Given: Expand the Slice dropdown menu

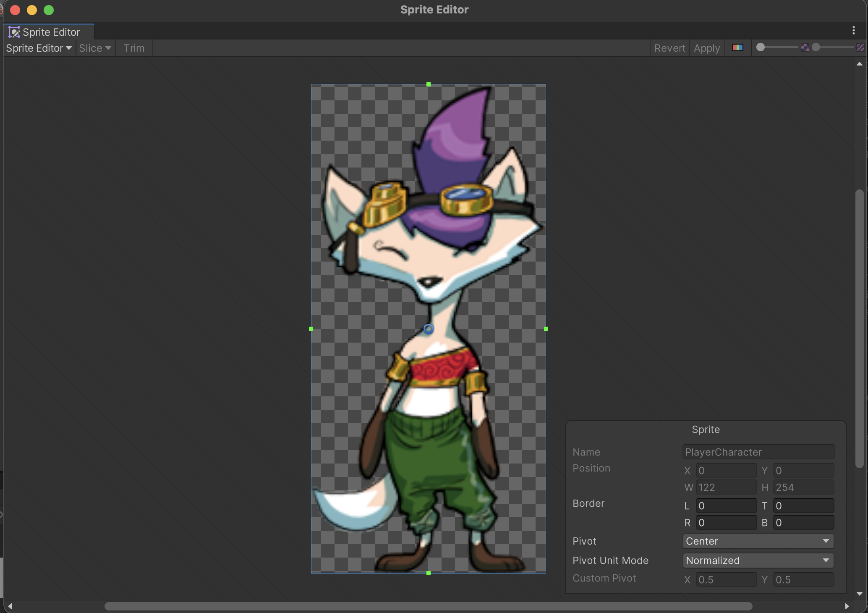Looking at the screenshot, I should [95, 48].
